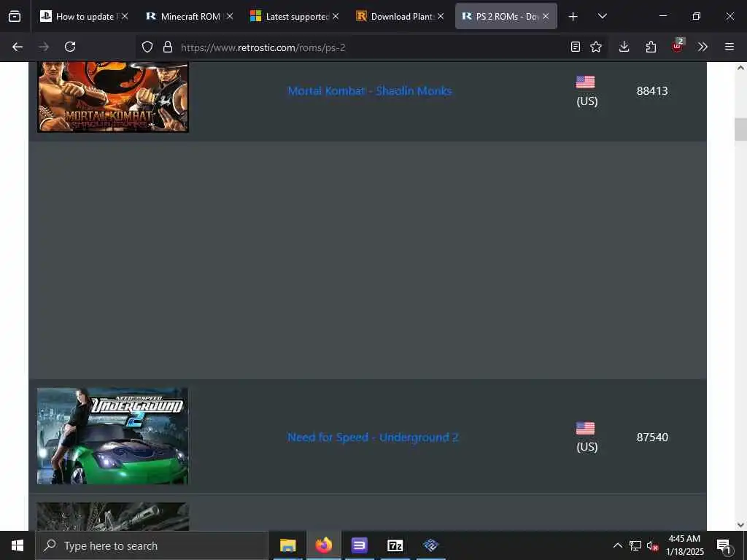This screenshot has width=747, height=560.
Task: Open 7-Zip from the taskbar
Action: tap(395, 545)
